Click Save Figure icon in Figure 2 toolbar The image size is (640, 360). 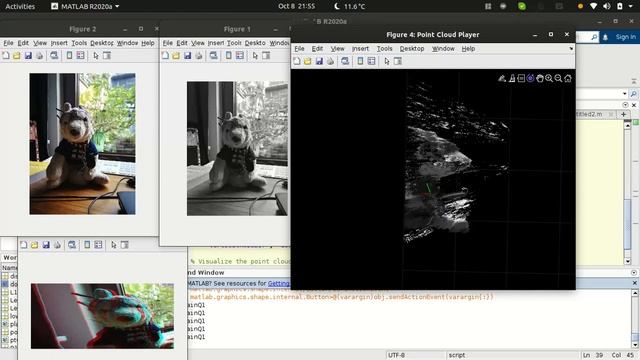pyautogui.click(x=28, y=56)
